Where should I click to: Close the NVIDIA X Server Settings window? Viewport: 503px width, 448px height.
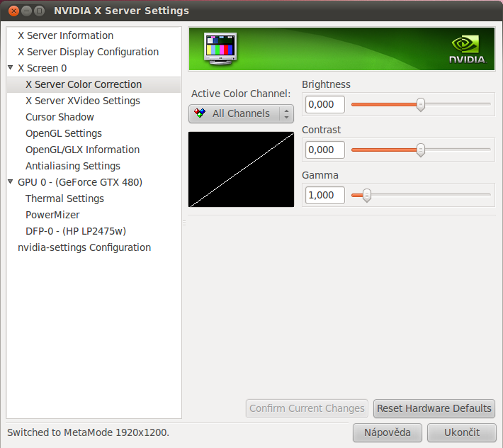pyautogui.click(x=13, y=11)
